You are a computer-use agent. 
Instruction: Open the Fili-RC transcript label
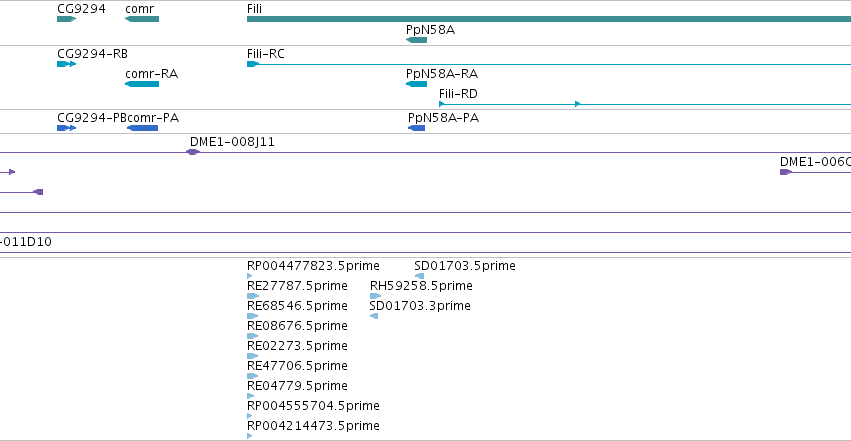(265, 54)
